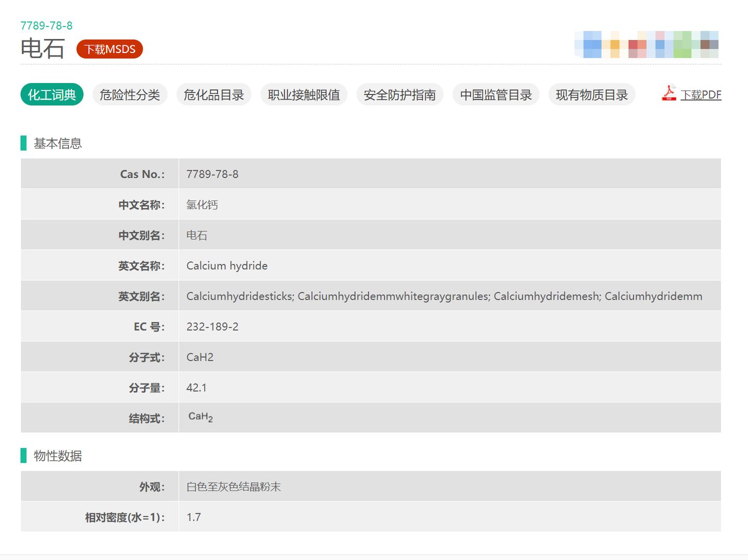Open the 中国监管目录 tab
Viewport: 748px width, 560px height.
point(496,95)
